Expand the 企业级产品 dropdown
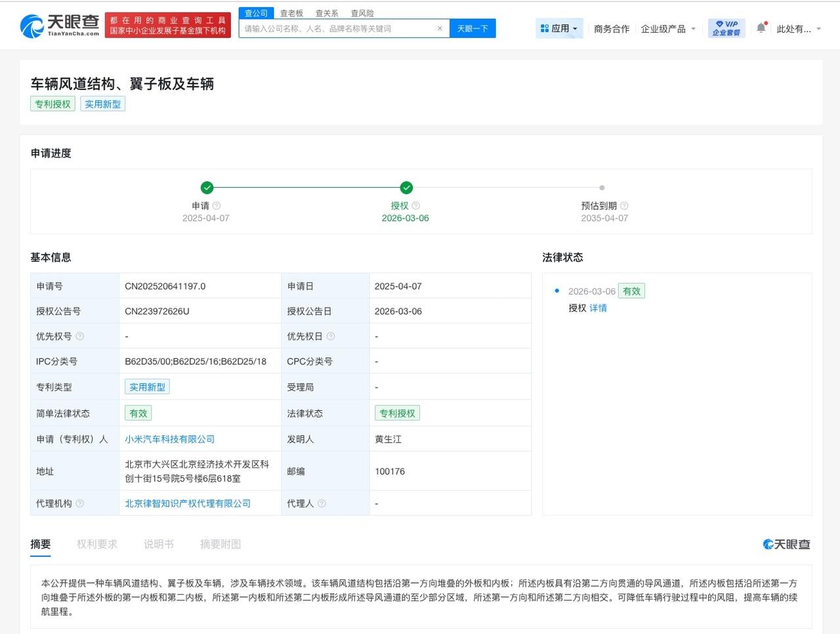This screenshot has width=840, height=634. click(x=668, y=29)
